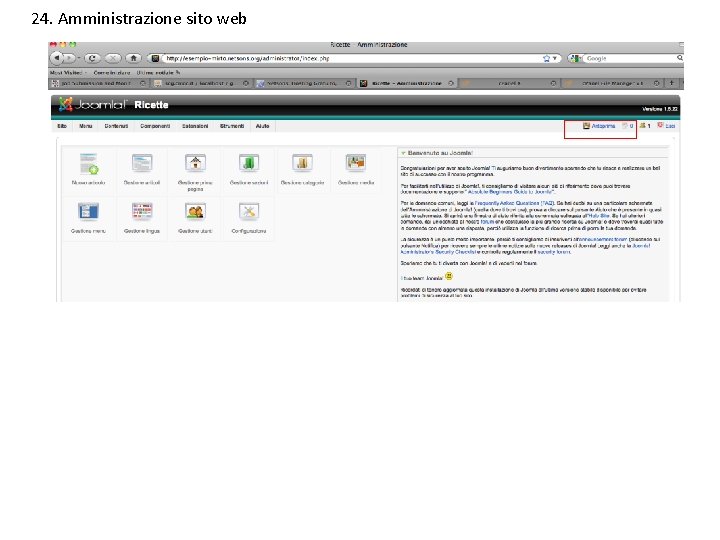This screenshot has height=540, width=720.
Task: Click the browser Reload button
Action: (93, 58)
